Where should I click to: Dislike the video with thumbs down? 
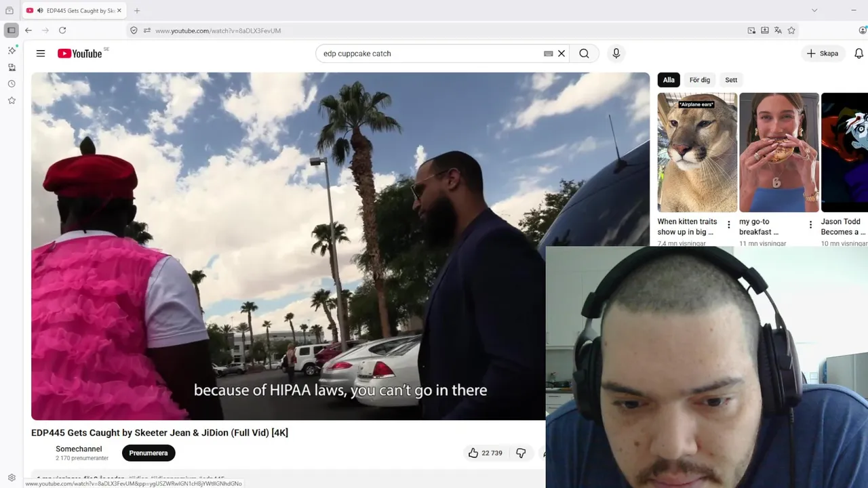click(521, 453)
